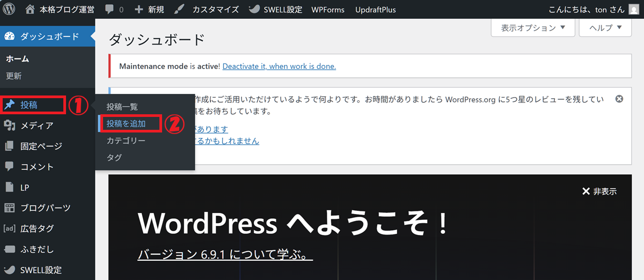Click the WordPress logo icon

coord(11,9)
